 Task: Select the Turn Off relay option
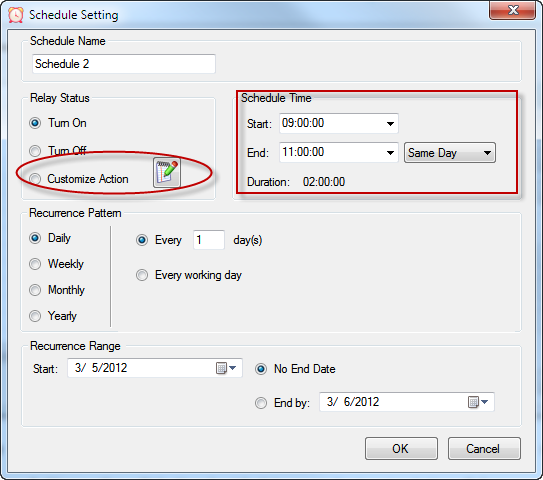(35, 151)
